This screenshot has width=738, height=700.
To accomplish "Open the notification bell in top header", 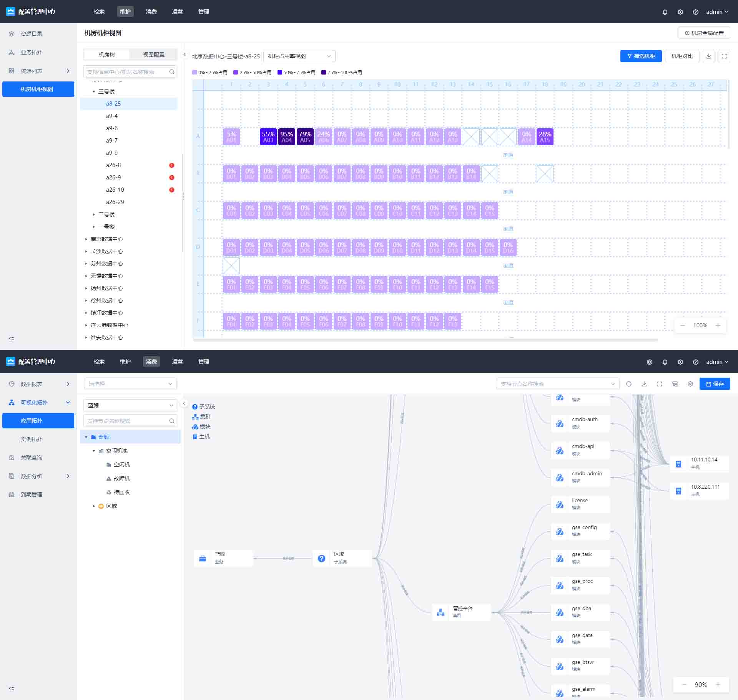I will coord(665,12).
